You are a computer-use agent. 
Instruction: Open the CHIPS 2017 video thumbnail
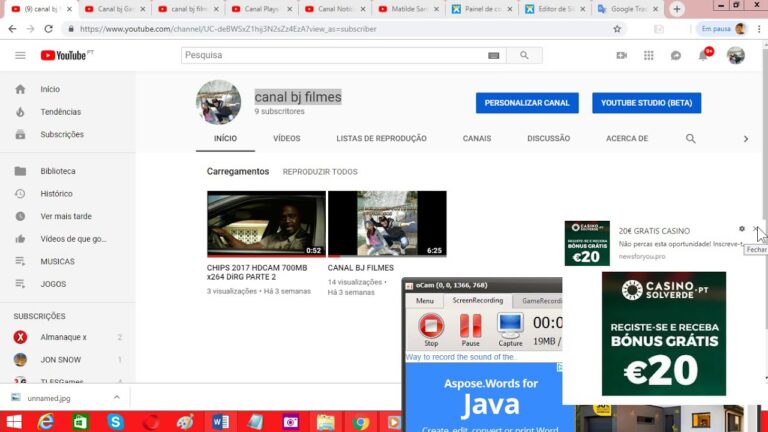pyautogui.click(x=266, y=224)
